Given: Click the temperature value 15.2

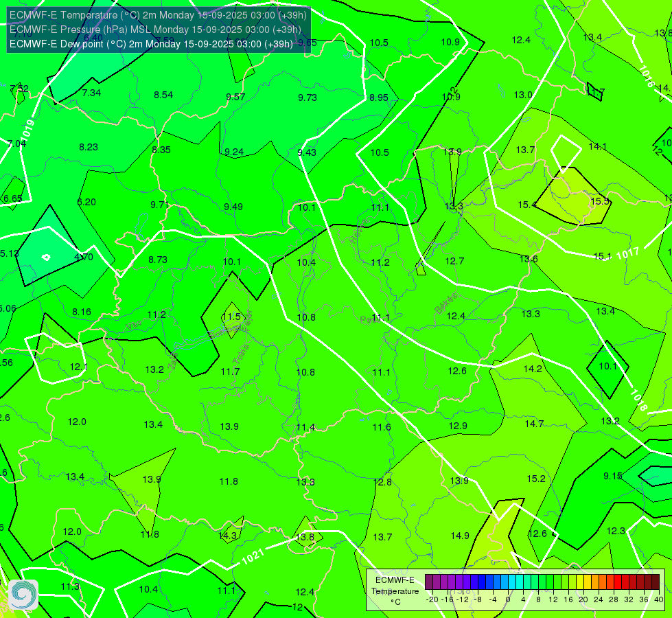Looking at the screenshot, I should [x=536, y=479].
